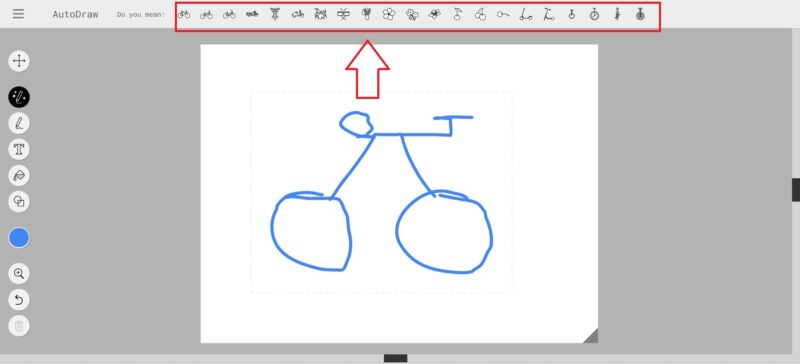Screen dimensions: 800x364
Task: Click the Zoom magnifier tool
Action: [19, 274]
